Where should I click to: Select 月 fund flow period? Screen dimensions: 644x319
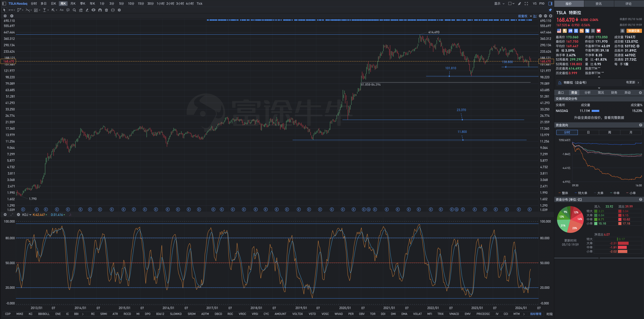click(x=631, y=132)
